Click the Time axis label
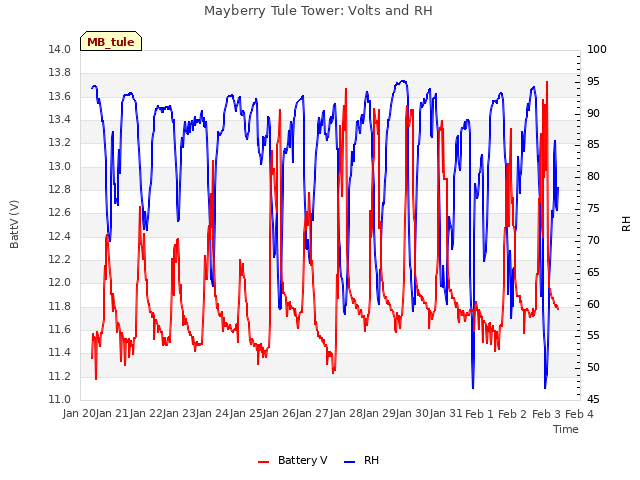Viewport: 640px width, 480px height. [566, 429]
